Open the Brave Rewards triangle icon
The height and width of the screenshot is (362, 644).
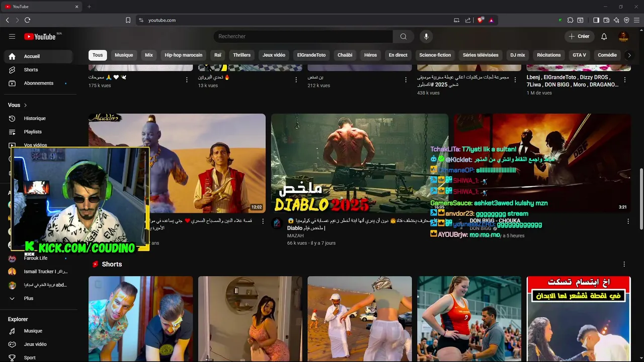(491, 20)
